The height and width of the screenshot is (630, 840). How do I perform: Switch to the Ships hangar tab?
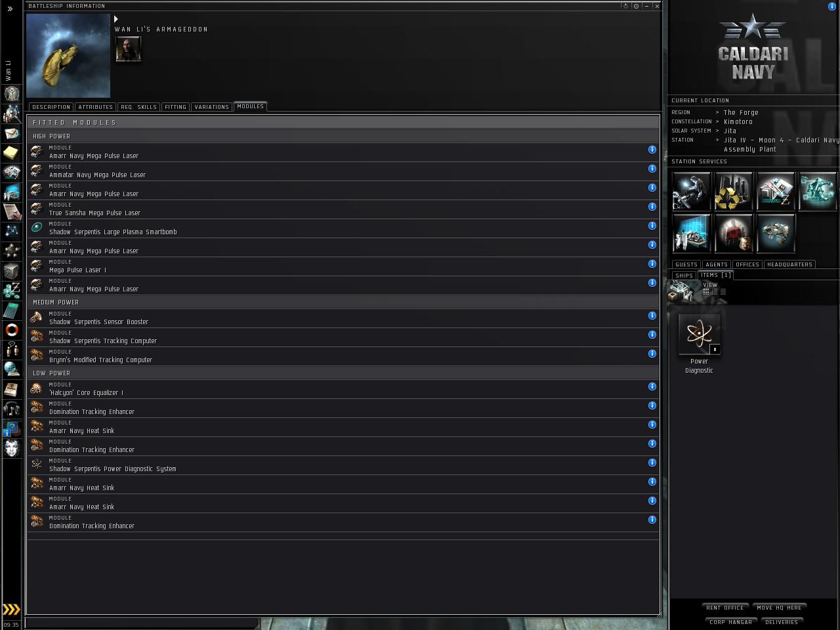[x=684, y=276]
